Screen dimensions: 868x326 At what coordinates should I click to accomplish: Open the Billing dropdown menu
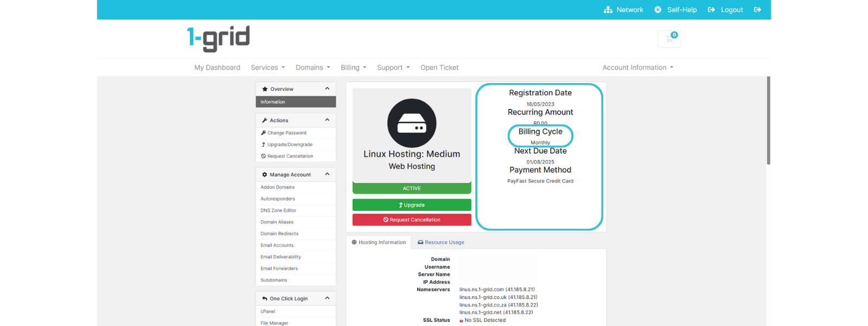353,67
